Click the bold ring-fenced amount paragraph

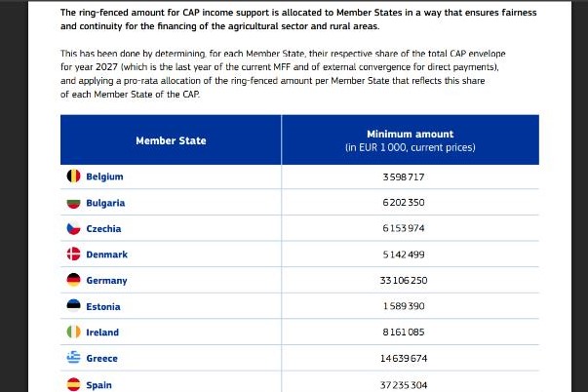tap(298, 20)
